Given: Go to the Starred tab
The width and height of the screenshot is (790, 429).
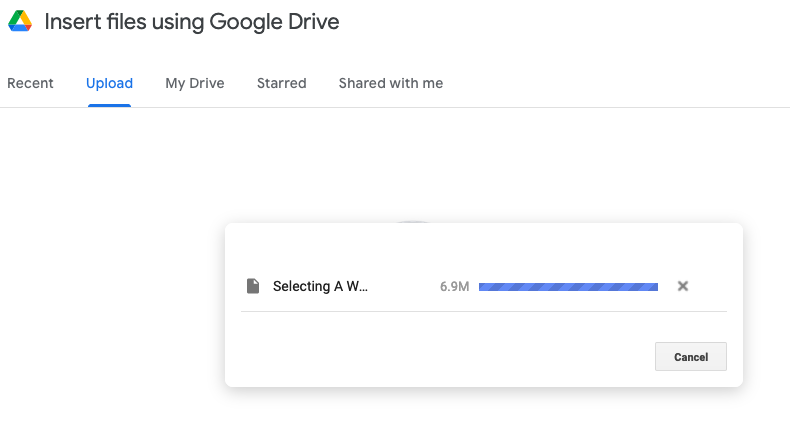Looking at the screenshot, I should 281,84.
